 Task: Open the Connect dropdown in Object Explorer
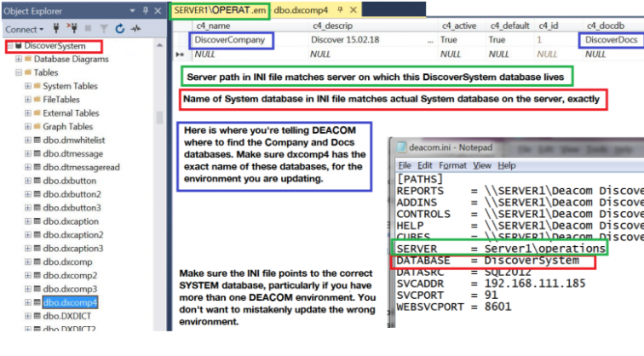coord(24,29)
